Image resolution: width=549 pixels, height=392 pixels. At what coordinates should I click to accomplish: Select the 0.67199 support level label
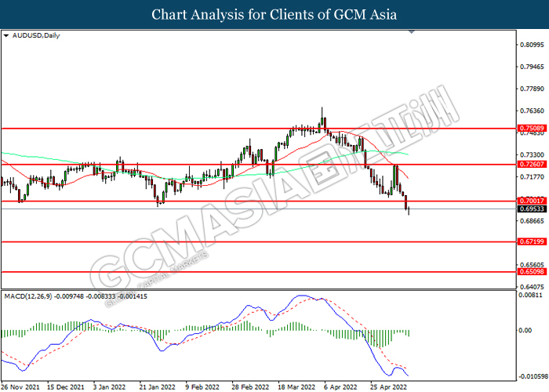click(x=532, y=241)
